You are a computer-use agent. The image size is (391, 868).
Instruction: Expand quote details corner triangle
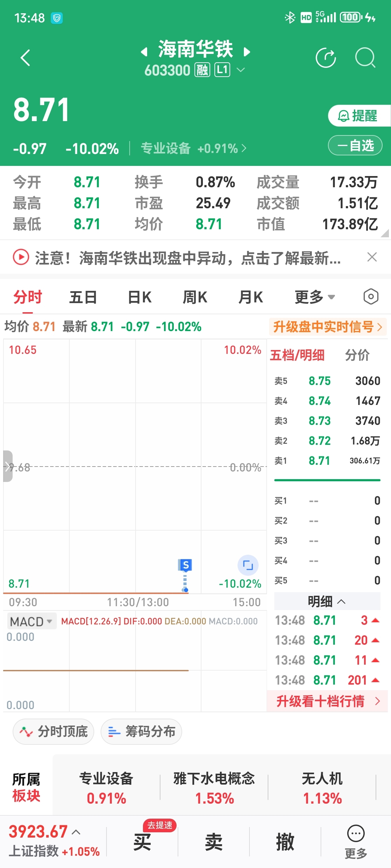click(x=385, y=233)
